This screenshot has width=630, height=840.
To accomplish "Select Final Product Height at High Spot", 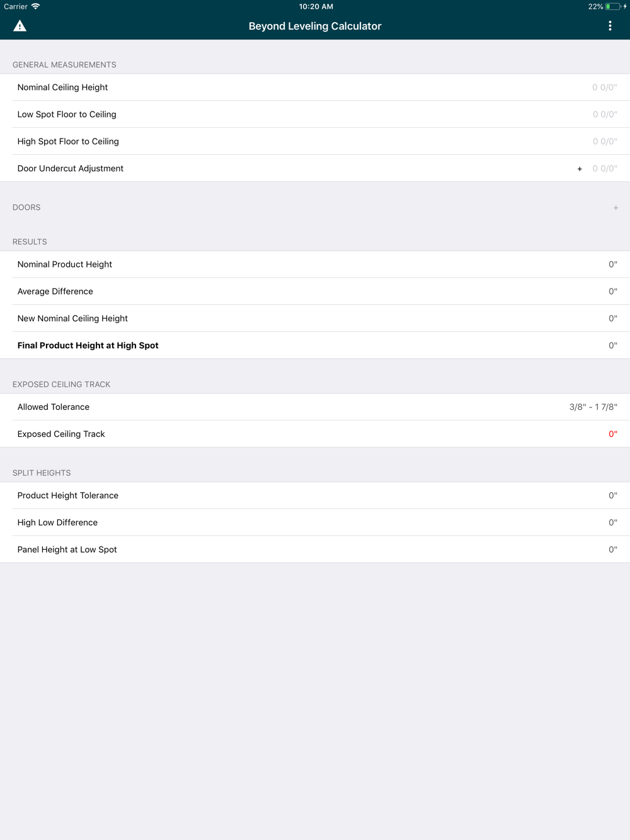I will pos(315,346).
